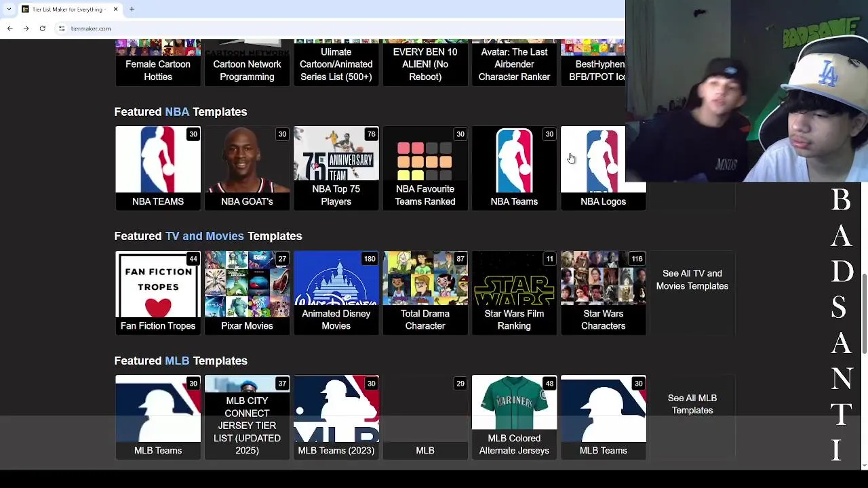Open the Pixar Movies template

(247, 293)
